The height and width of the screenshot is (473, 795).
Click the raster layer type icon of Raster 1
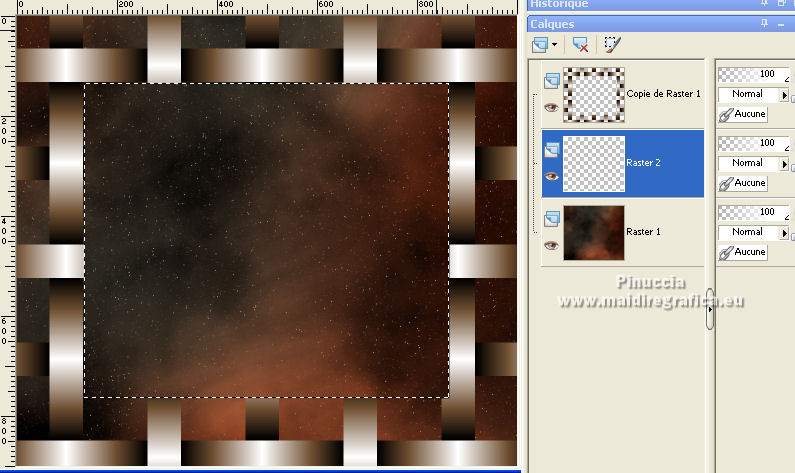tap(552, 219)
